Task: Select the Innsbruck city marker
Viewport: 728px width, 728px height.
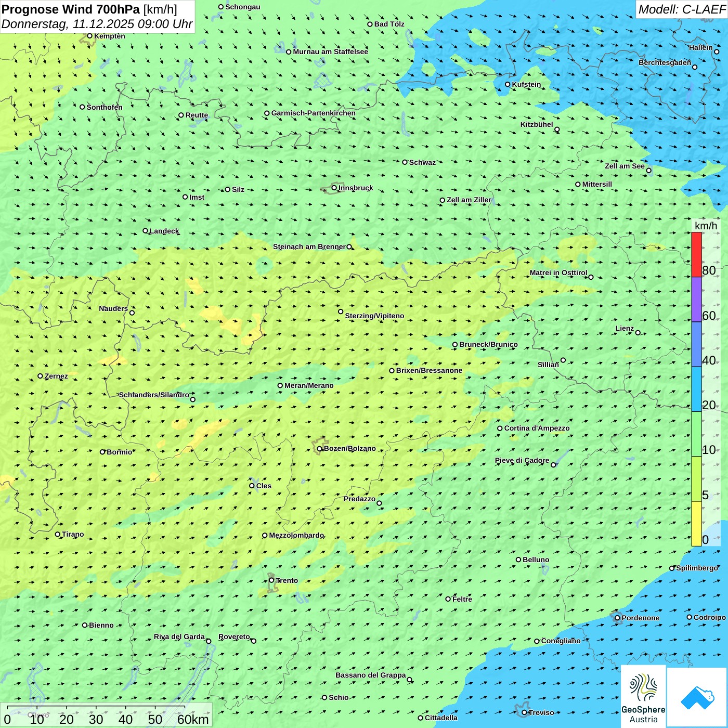Action: point(334,188)
